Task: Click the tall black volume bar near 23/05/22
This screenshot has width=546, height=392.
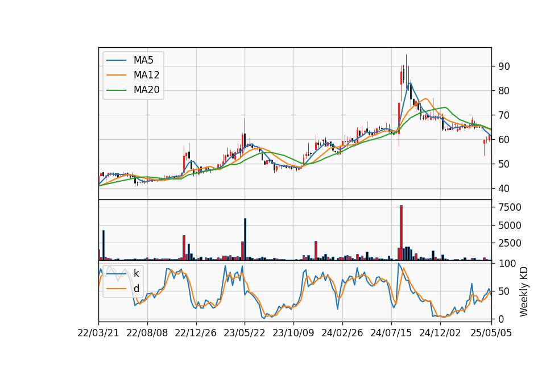Action: click(245, 239)
